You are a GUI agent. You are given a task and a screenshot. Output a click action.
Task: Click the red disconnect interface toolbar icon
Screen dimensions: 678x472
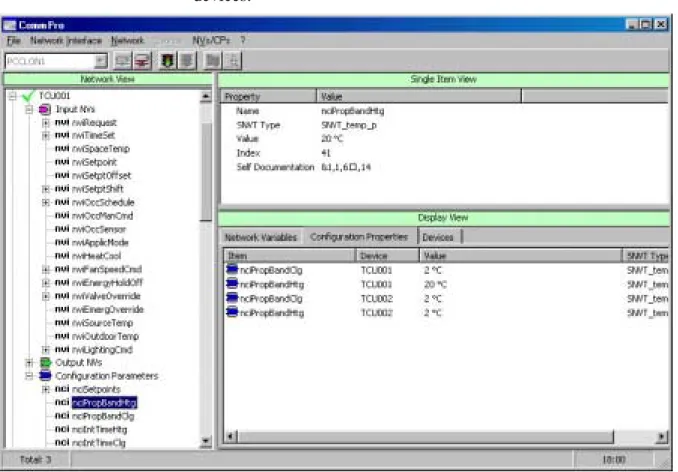143,61
